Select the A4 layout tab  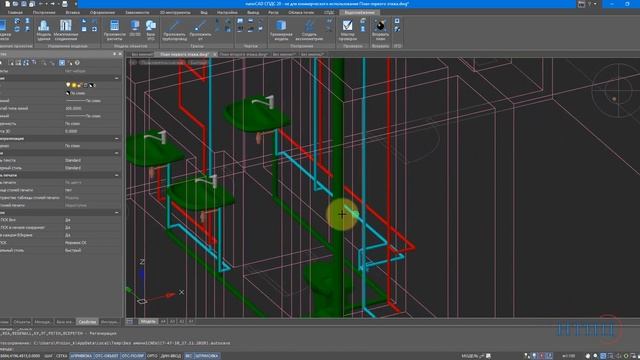(163, 322)
